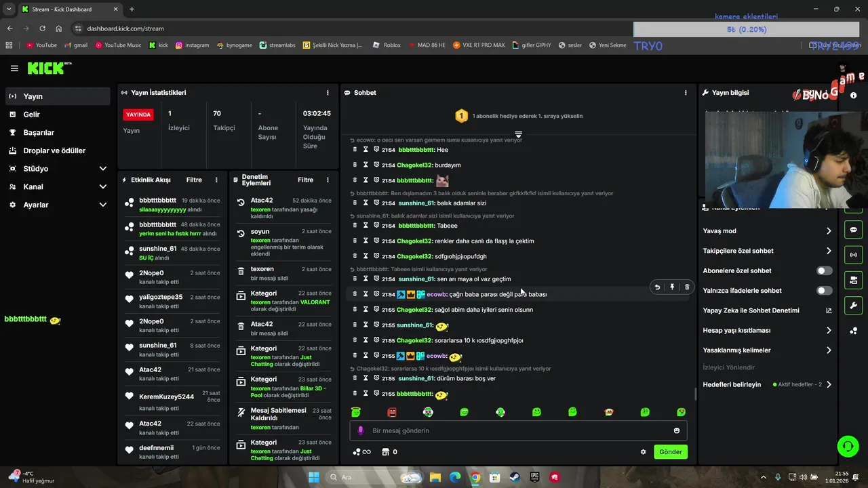Open Filtre in Denetim Eylemleri panel
Viewport: 868px width, 488px height.
coord(305,180)
